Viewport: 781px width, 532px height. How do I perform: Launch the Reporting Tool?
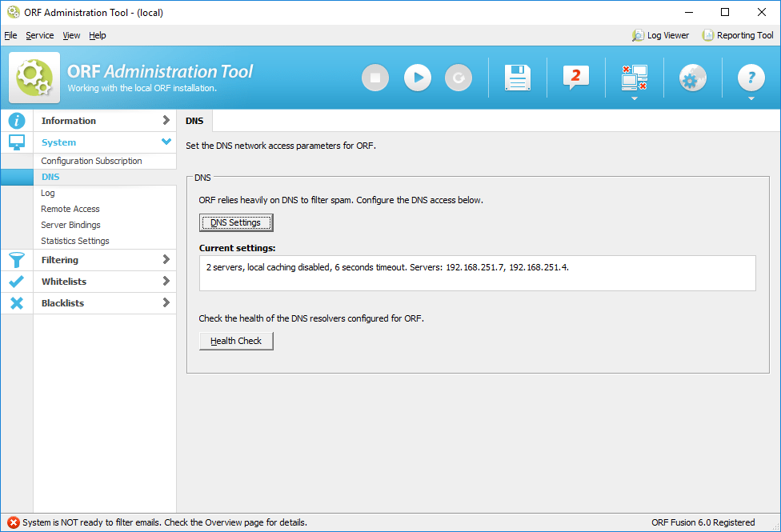pos(738,35)
